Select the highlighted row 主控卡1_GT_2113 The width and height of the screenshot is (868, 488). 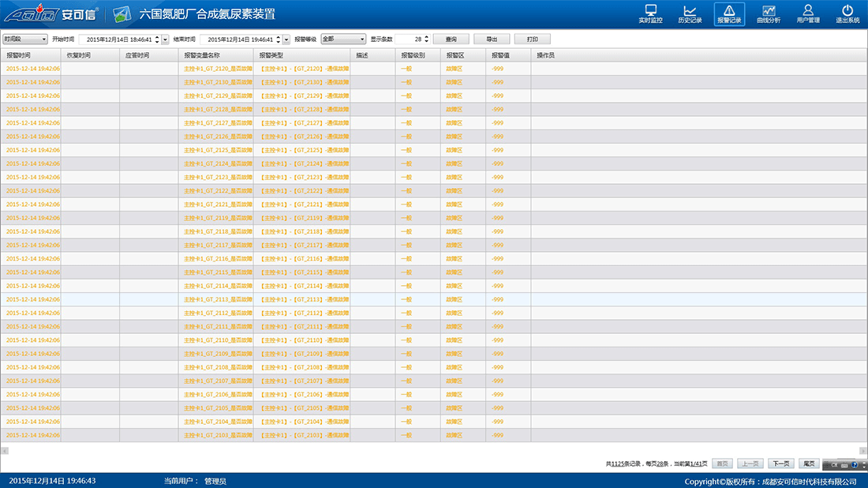(x=433, y=299)
